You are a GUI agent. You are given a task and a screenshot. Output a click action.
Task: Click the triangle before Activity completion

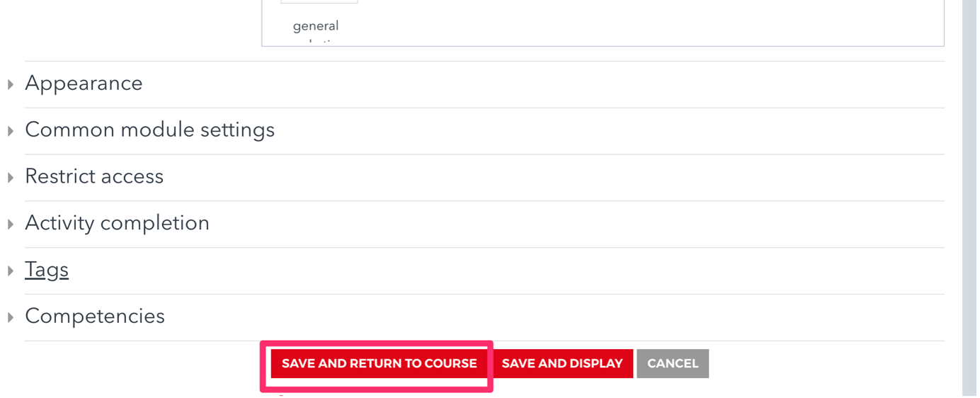(x=11, y=224)
